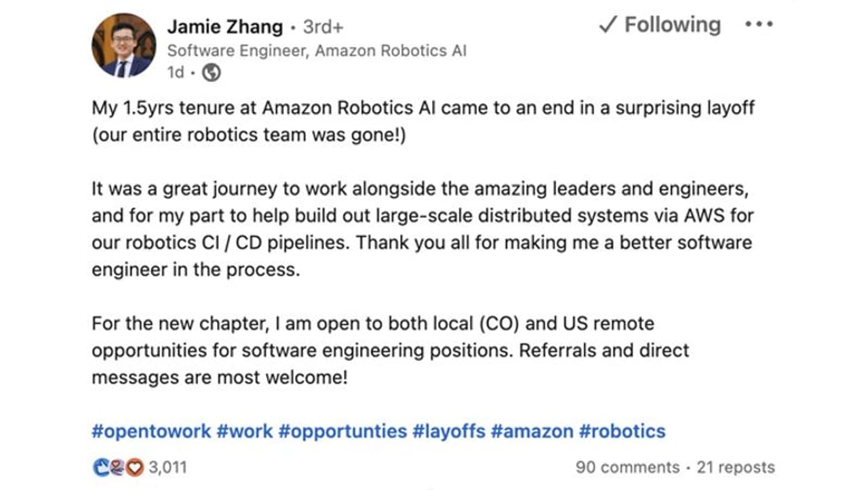This screenshot has height=490, width=868.
Task: Toggle the Following status for Jamie Zhang
Action: point(659,25)
